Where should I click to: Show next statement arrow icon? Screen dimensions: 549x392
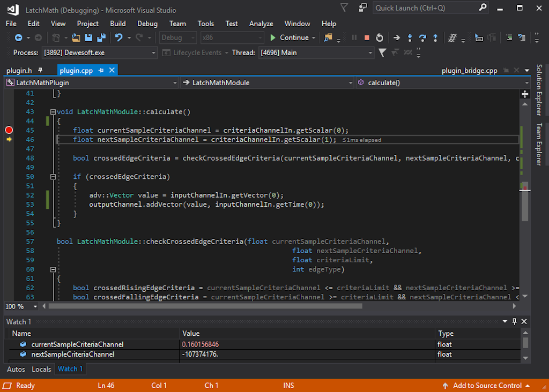[396, 38]
